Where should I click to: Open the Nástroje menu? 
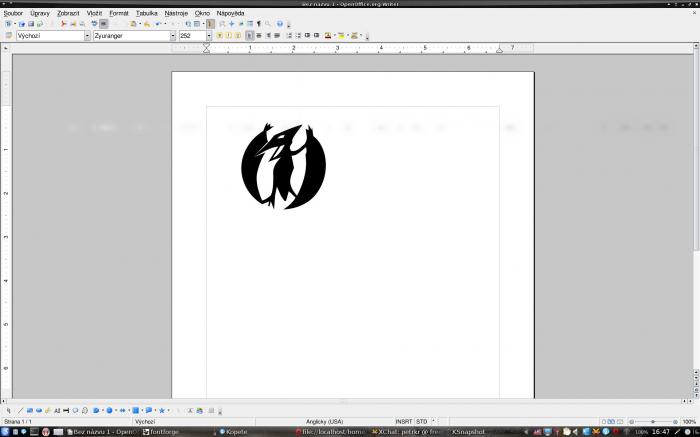(x=176, y=13)
